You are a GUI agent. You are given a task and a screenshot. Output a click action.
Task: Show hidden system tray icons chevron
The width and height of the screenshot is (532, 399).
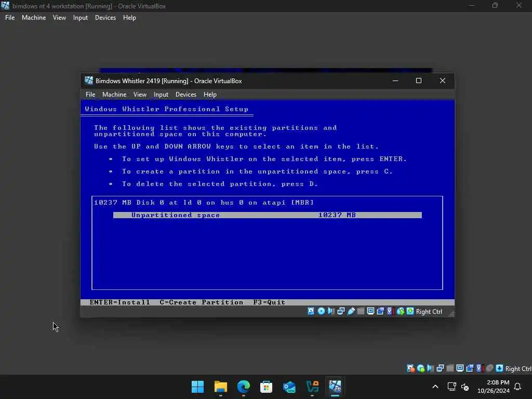point(435,387)
